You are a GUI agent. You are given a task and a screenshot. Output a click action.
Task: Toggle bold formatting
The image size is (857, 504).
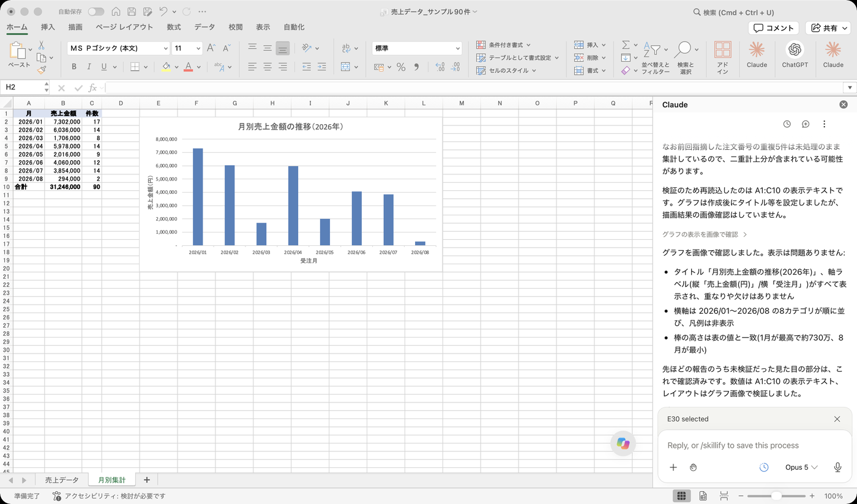click(x=74, y=67)
